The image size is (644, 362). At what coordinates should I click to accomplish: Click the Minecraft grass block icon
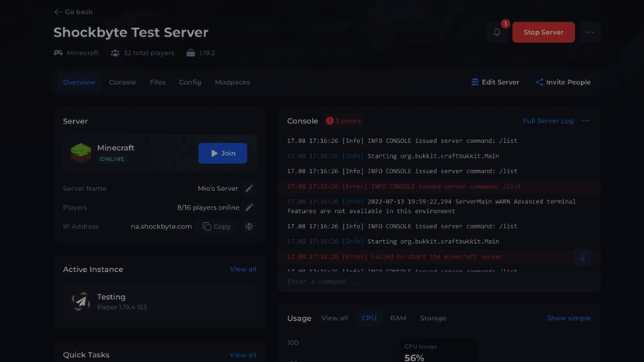coord(81,153)
